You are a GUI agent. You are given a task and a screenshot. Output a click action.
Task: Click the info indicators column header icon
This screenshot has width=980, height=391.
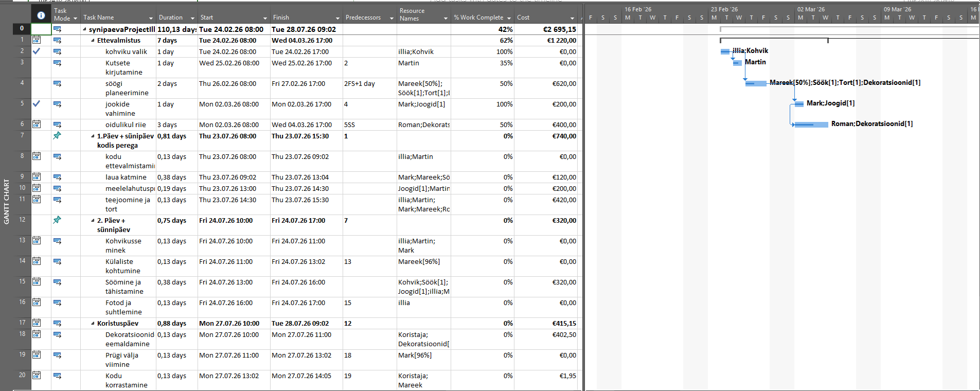pyautogui.click(x=41, y=15)
